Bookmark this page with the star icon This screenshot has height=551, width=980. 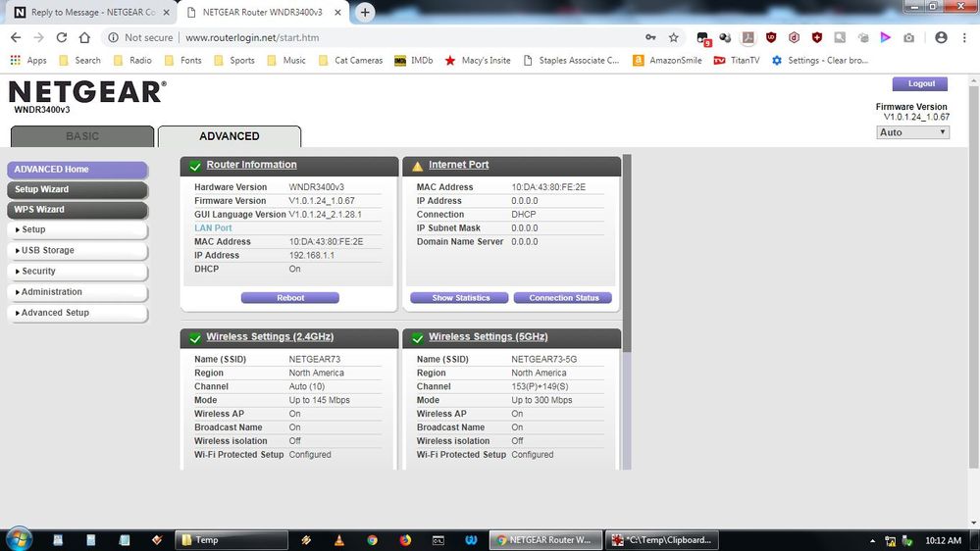673,37
